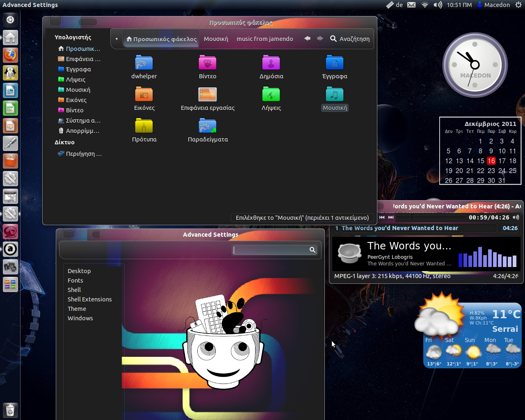Click the volume icon in audio player
This screenshot has width=525, height=420.
point(516,217)
